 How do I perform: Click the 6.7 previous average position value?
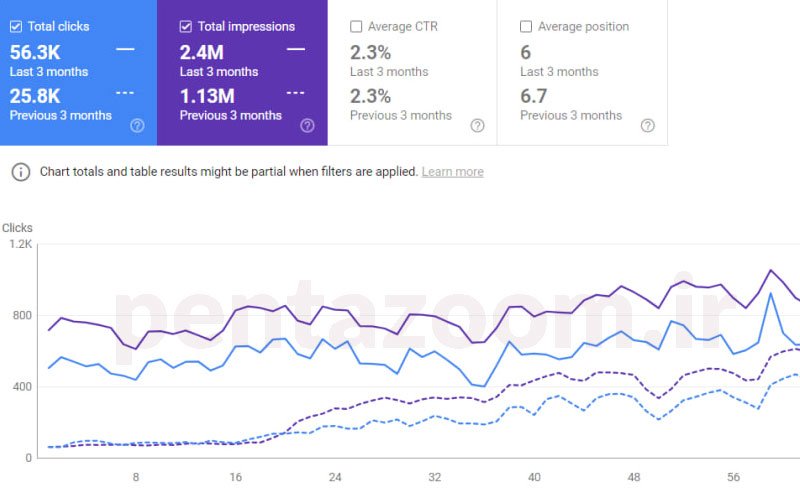pos(533,96)
